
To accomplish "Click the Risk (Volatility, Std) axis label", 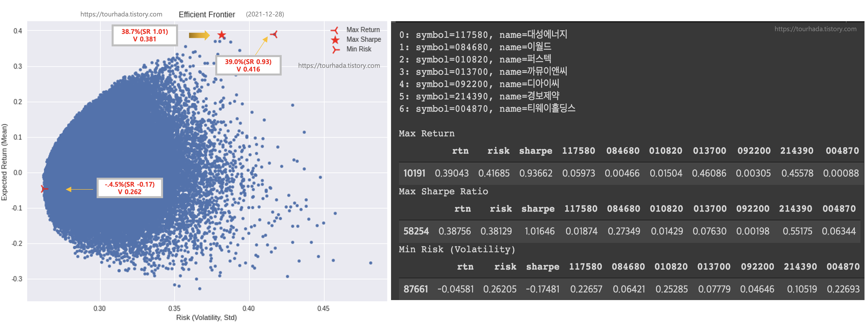I will (x=206, y=317).
